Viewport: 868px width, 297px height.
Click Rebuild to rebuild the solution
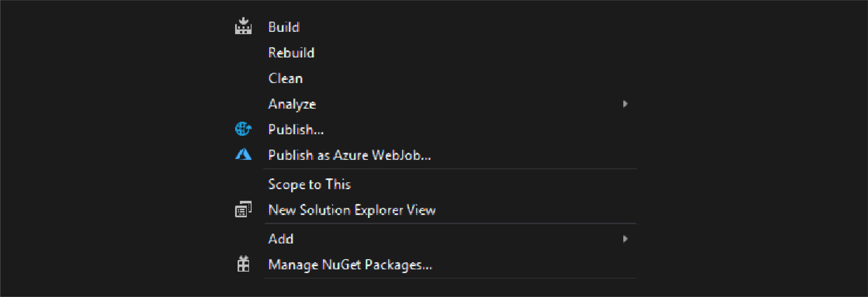(291, 52)
